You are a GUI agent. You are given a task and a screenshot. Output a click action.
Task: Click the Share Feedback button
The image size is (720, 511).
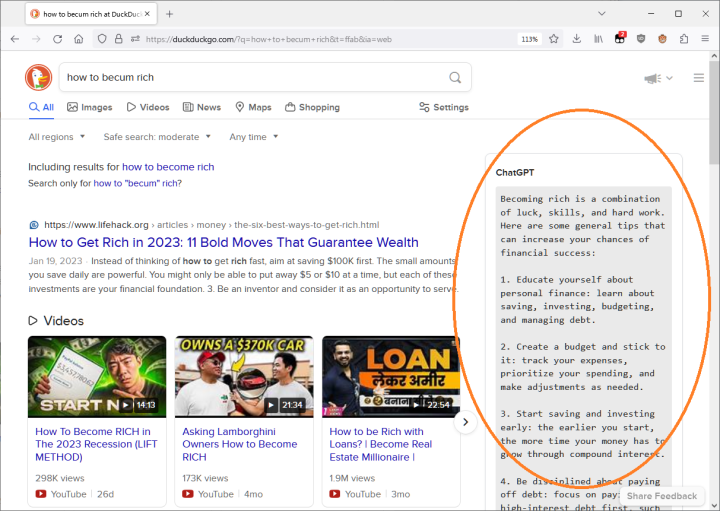(661, 496)
